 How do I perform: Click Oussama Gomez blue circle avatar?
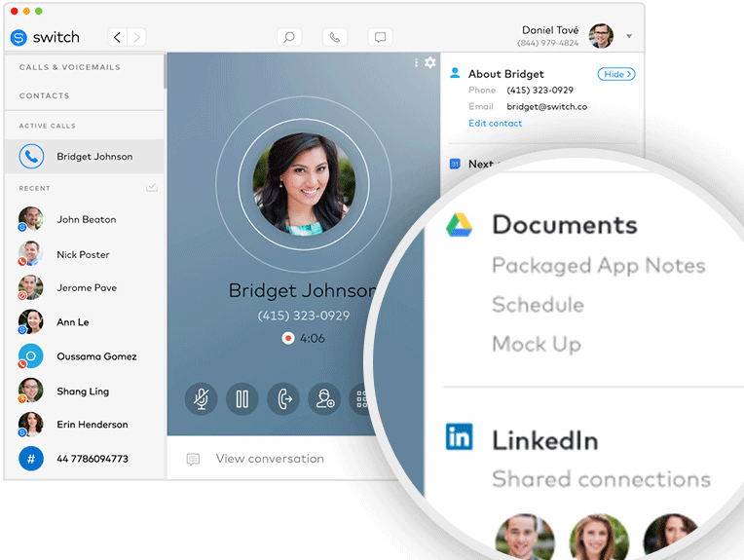point(31,355)
